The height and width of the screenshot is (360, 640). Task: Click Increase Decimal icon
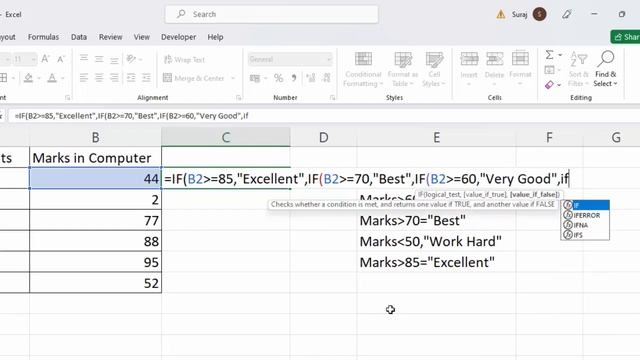[x=311, y=78]
